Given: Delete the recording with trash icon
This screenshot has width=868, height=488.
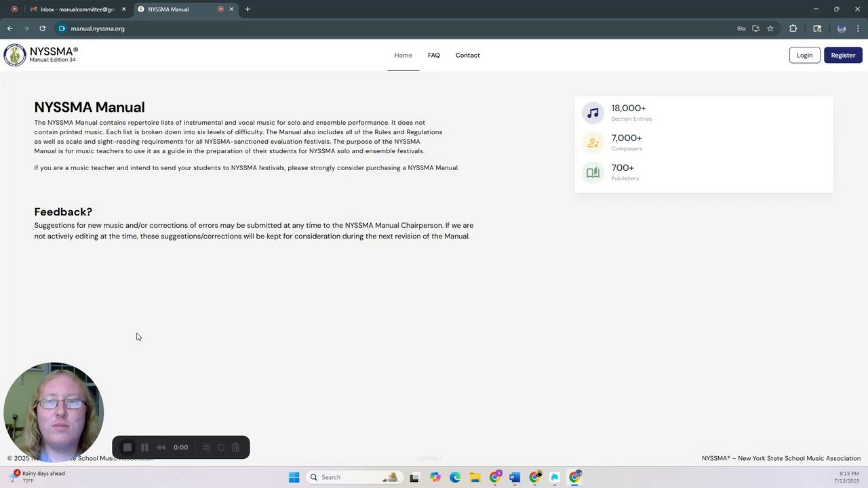Looking at the screenshot, I should 235,447.
